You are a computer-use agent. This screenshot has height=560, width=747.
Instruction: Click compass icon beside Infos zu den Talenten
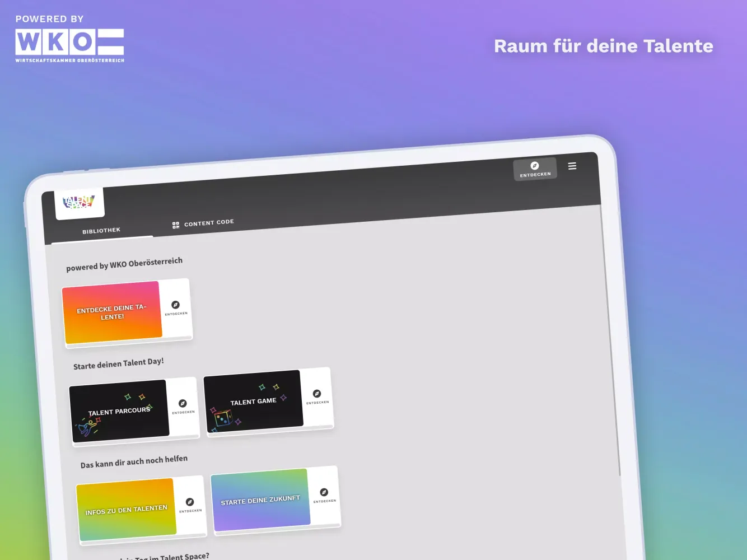pos(190,502)
